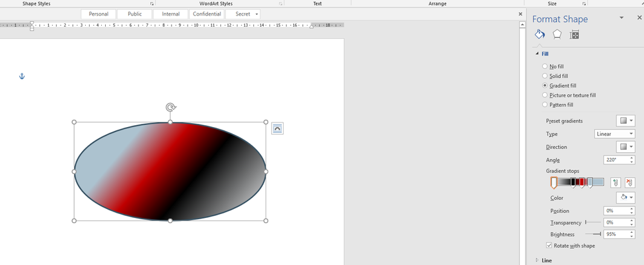The height and width of the screenshot is (265, 644).
Task: Increase Transparency with up spinner
Action: coord(632,221)
